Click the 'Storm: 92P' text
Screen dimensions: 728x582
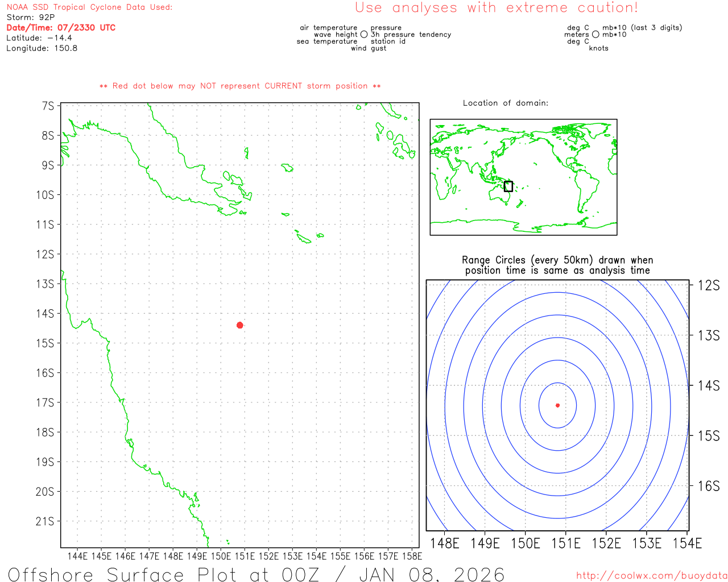31,18
